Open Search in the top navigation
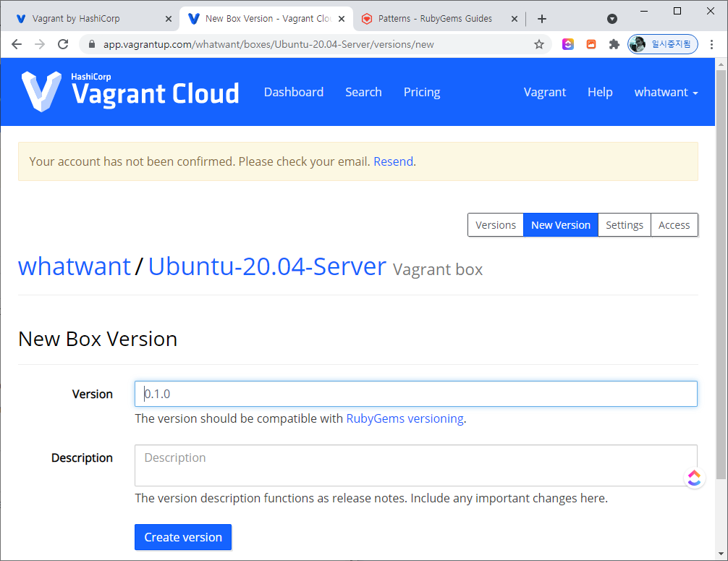 click(363, 92)
